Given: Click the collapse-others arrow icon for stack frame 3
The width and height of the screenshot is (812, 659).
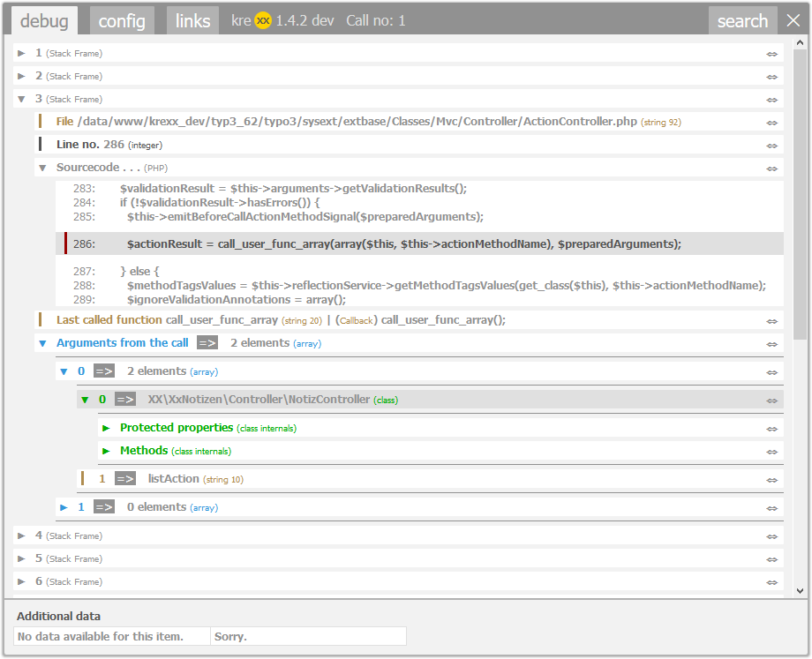Looking at the screenshot, I should point(772,100).
